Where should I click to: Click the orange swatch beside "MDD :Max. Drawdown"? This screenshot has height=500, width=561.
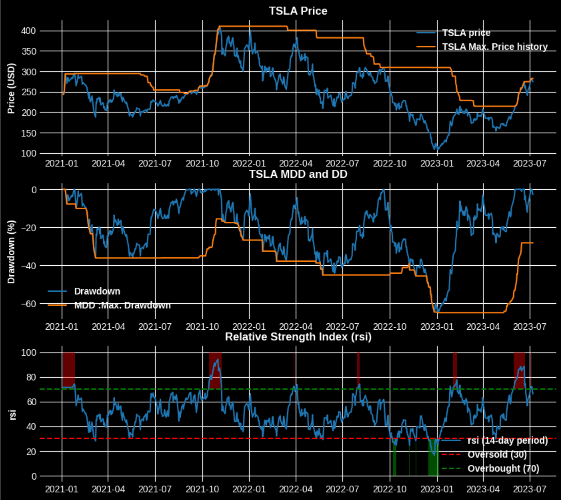pos(57,305)
